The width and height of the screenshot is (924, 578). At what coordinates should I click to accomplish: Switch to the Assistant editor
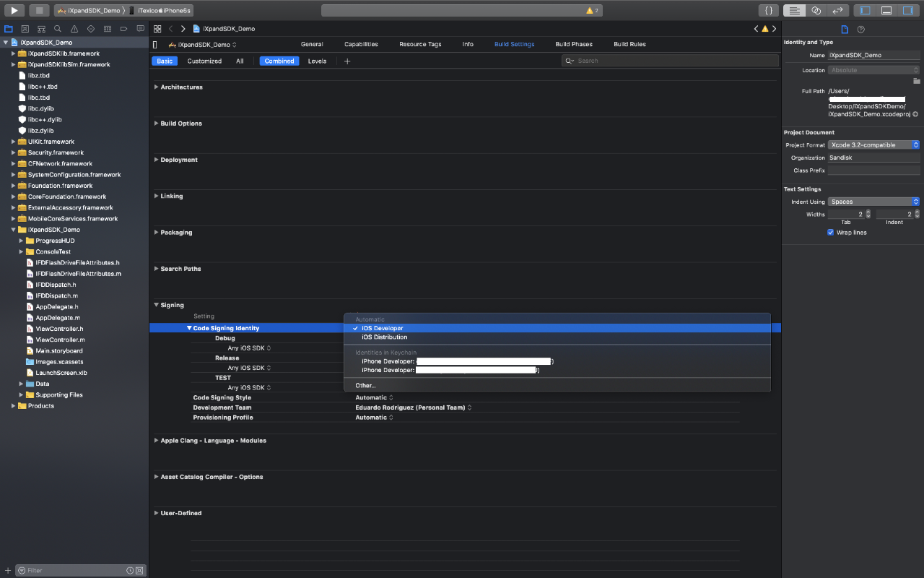816,11
